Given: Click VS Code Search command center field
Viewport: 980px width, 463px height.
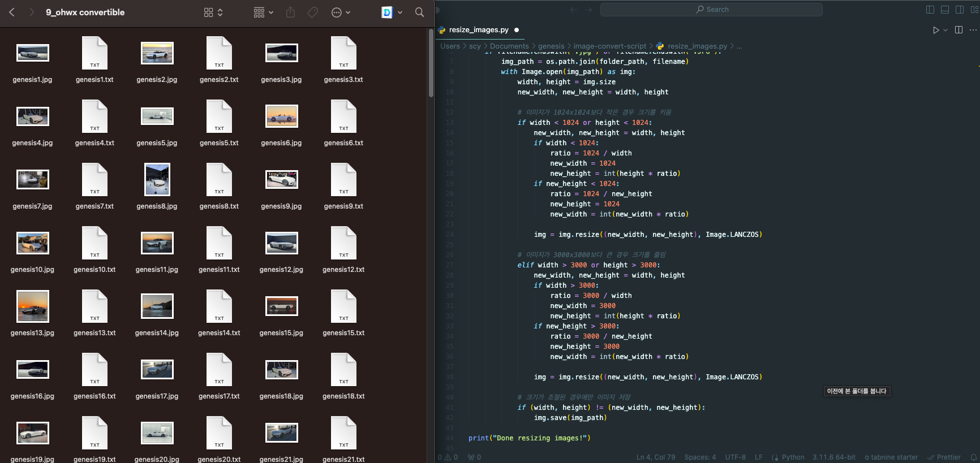Looking at the screenshot, I should tap(711, 9).
